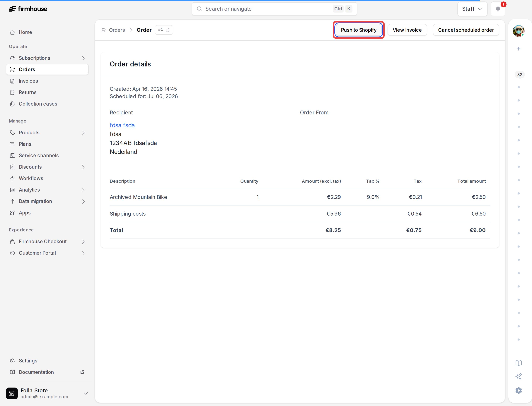Copy order number #1 icon
Image resolution: width=532 pixels, height=406 pixels.
[x=168, y=30]
